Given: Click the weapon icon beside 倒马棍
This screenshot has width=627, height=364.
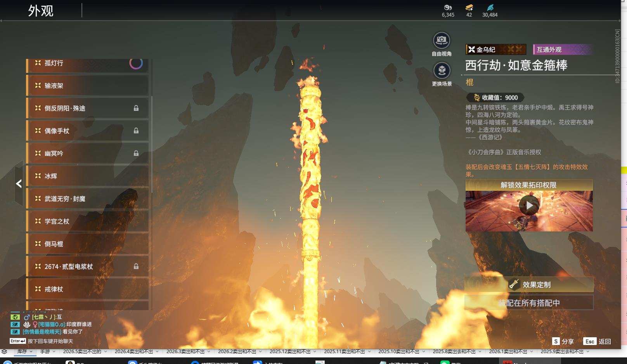Looking at the screenshot, I should [38, 243].
